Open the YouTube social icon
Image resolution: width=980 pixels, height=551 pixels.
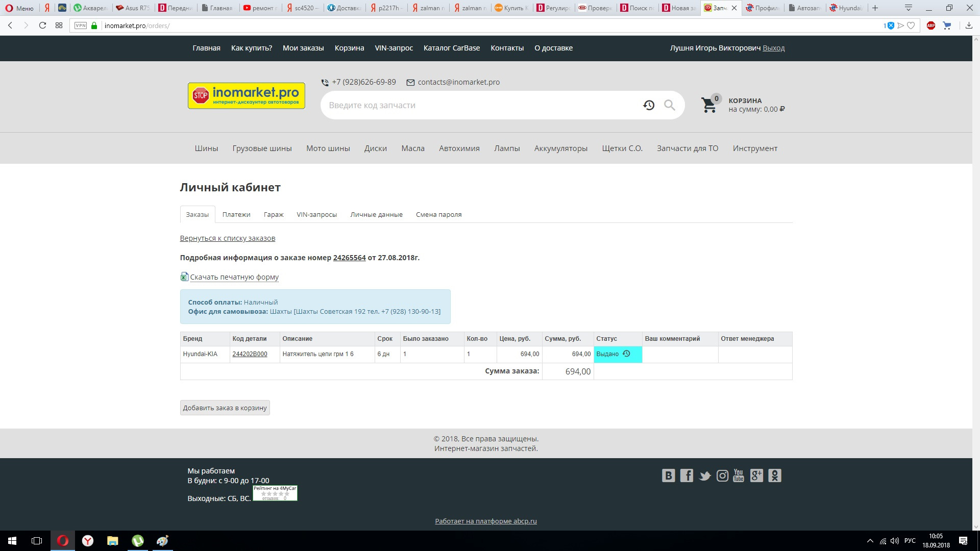[x=739, y=475]
